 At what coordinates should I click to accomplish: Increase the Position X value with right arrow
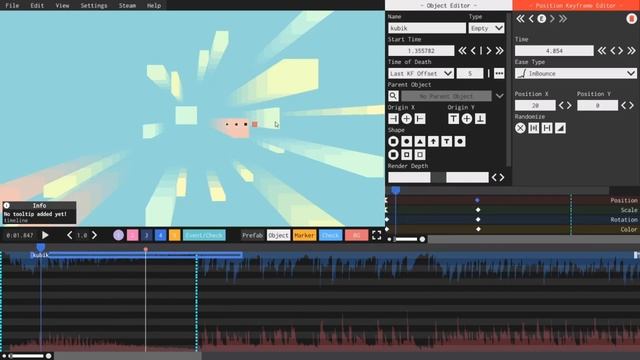click(x=569, y=105)
